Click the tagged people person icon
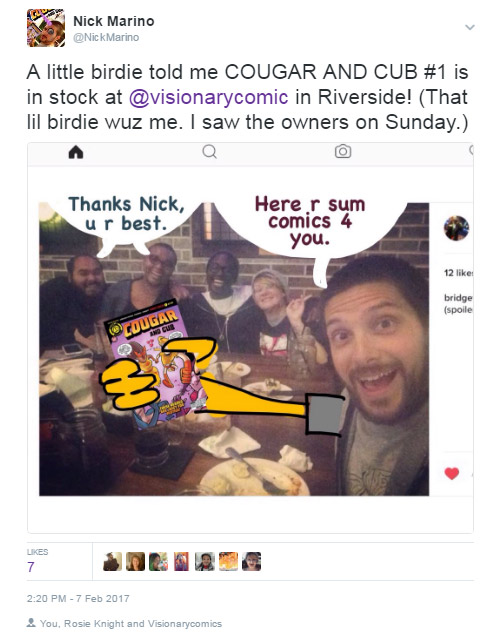The height and width of the screenshot is (637, 500). [x=31, y=622]
